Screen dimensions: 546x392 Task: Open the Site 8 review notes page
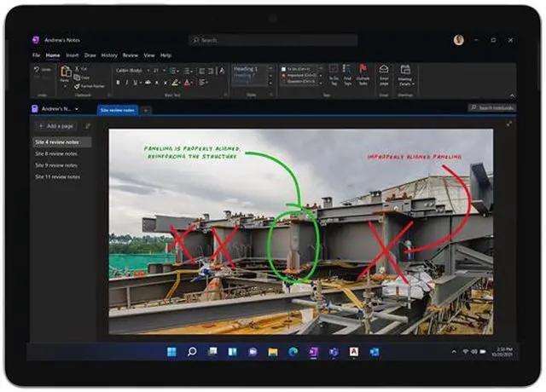click(56, 153)
